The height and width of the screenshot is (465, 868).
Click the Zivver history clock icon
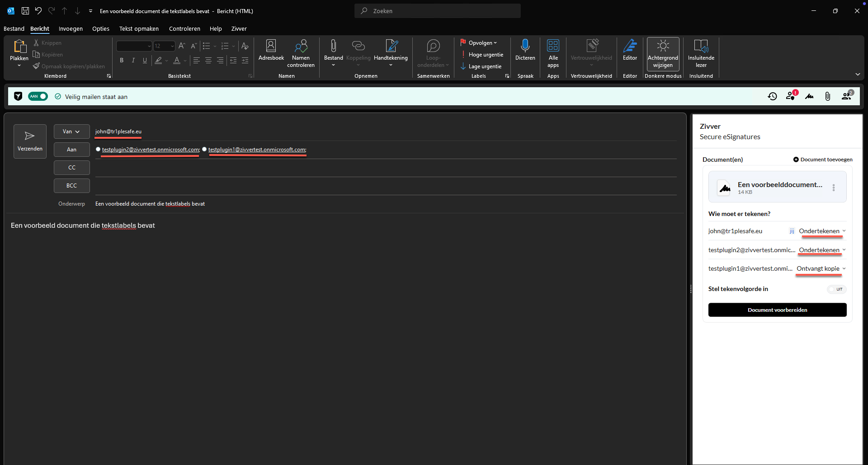click(772, 96)
